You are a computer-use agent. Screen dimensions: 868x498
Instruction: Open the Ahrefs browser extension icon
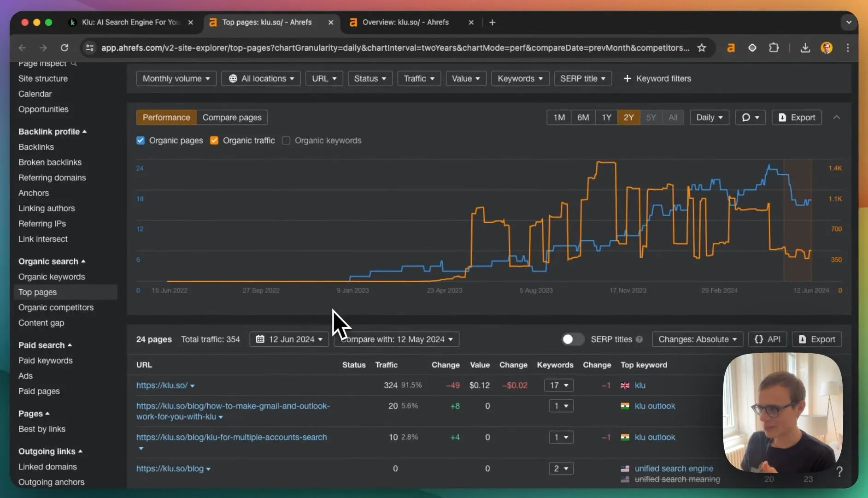pyautogui.click(x=731, y=48)
